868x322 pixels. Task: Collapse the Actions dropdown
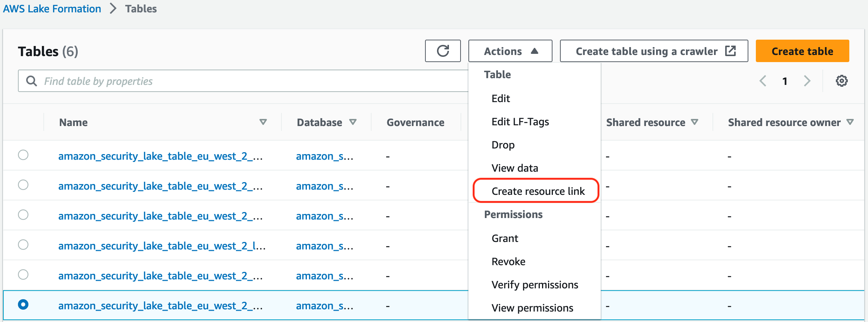coord(510,51)
